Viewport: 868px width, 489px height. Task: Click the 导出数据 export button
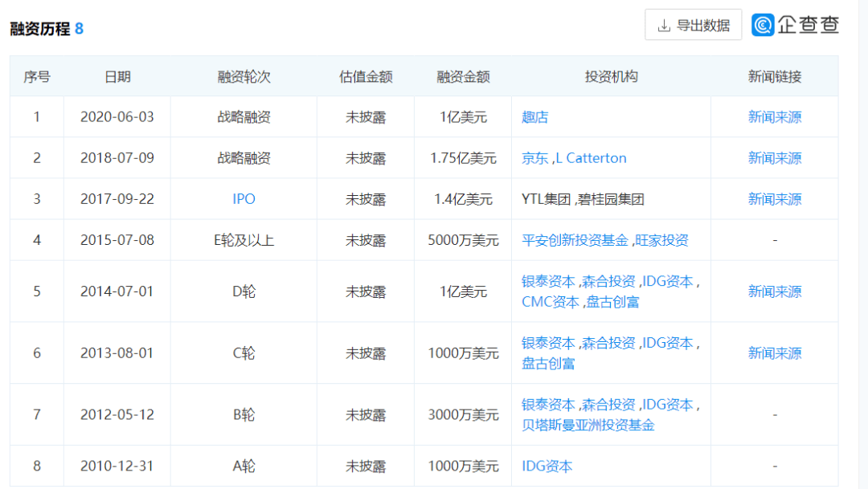tap(693, 25)
